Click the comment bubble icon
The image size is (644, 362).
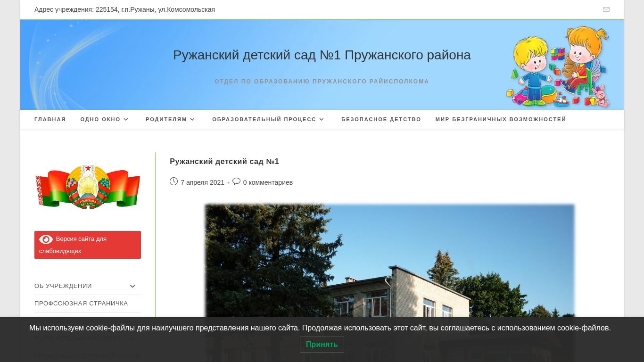point(236,181)
